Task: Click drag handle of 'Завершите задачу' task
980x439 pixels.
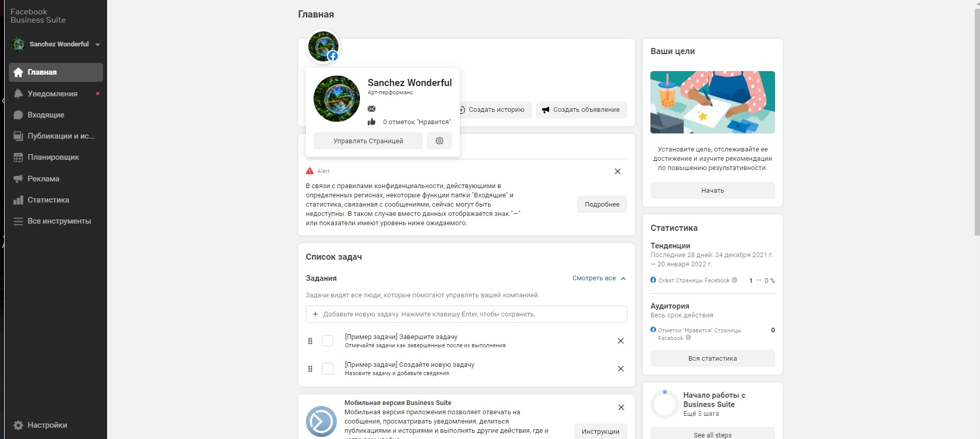Action: pyautogui.click(x=310, y=341)
